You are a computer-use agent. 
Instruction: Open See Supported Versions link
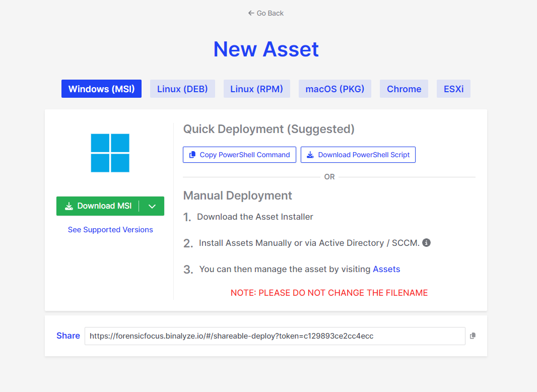pos(110,230)
